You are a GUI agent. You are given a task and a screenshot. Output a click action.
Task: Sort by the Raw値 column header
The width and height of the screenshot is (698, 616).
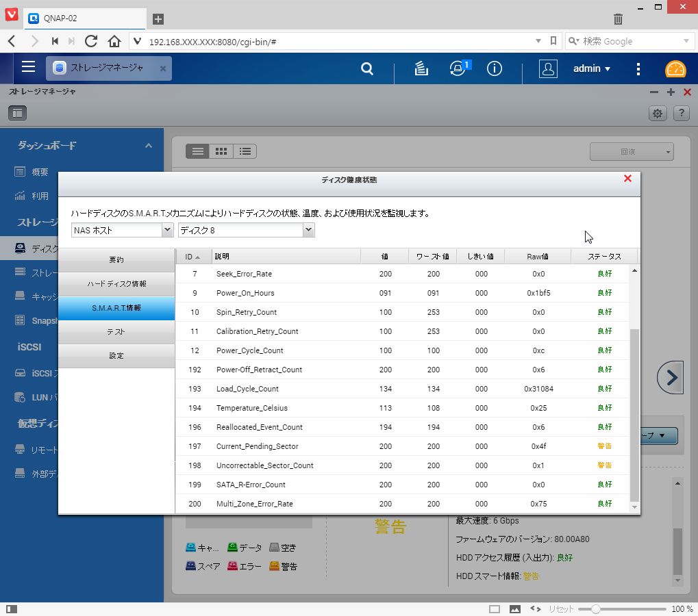point(538,257)
